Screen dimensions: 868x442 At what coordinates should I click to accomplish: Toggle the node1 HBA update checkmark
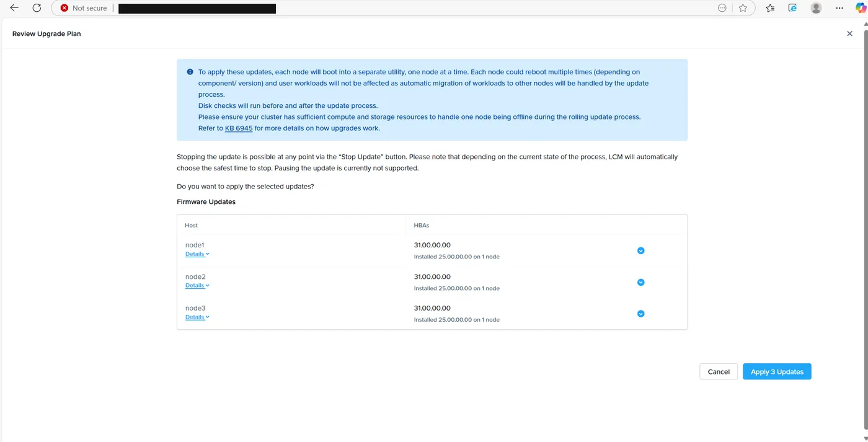pos(641,250)
